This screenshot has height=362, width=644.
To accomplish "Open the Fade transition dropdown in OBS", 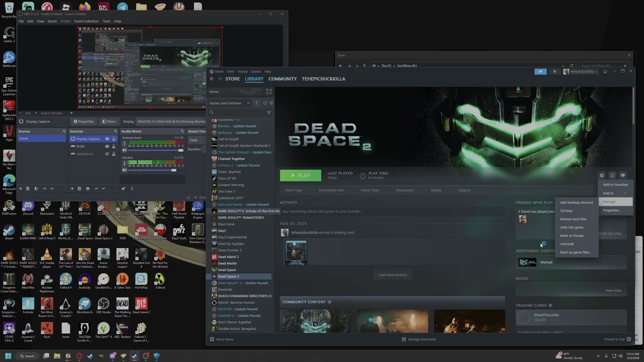I will point(196,140).
